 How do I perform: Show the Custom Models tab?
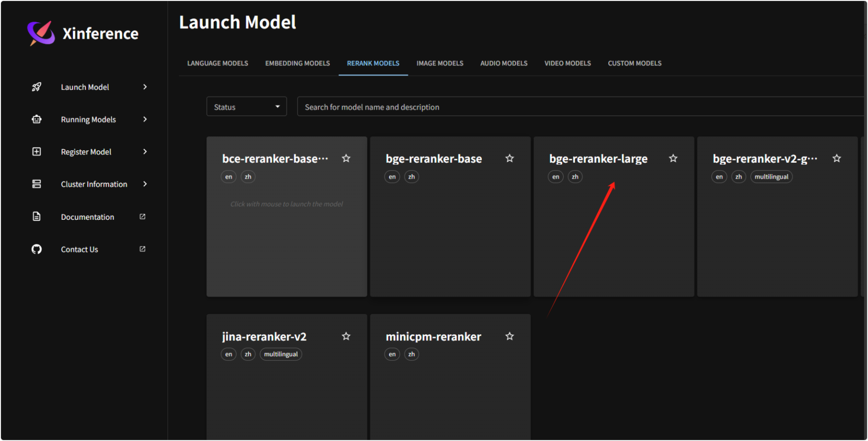[635, 63]
